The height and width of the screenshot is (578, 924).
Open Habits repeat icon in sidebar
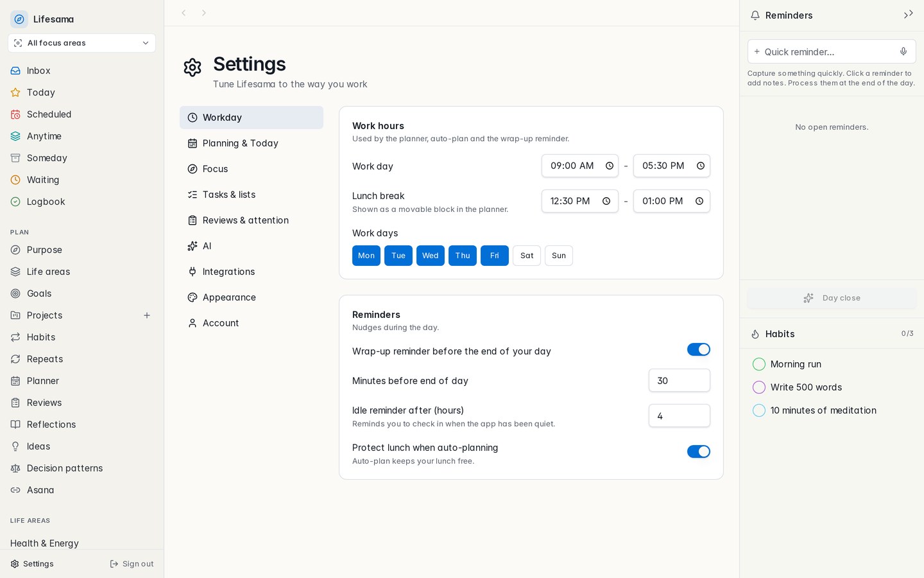[15, 337]
